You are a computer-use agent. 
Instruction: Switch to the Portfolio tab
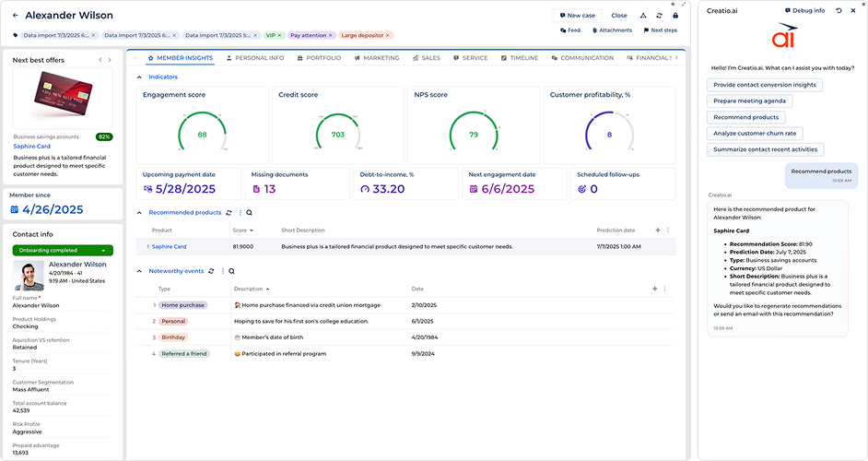click(x=319, y=58)
